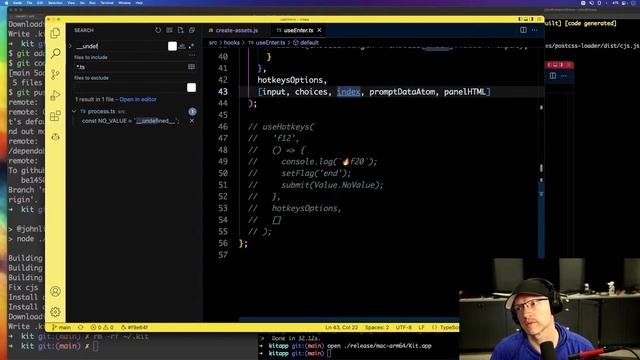Click the editor horizontal scrollbar
The image size is (640, 360).
[349, 320]
